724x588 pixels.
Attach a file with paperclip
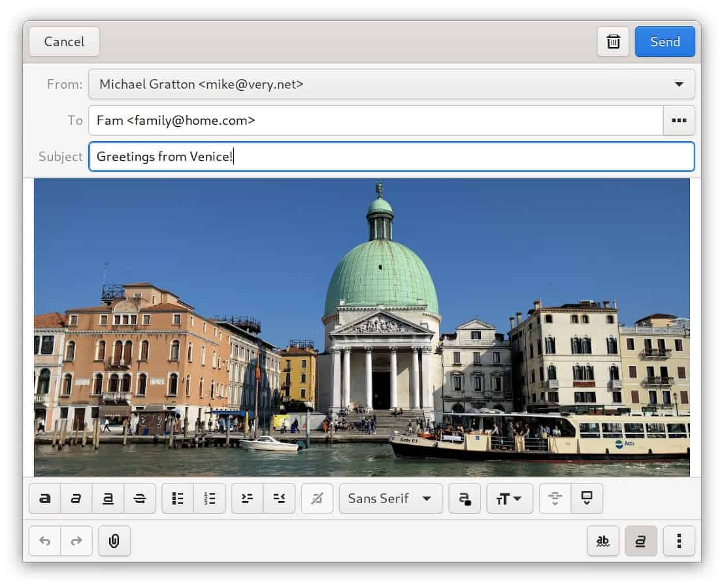click(x=114, y=540)
